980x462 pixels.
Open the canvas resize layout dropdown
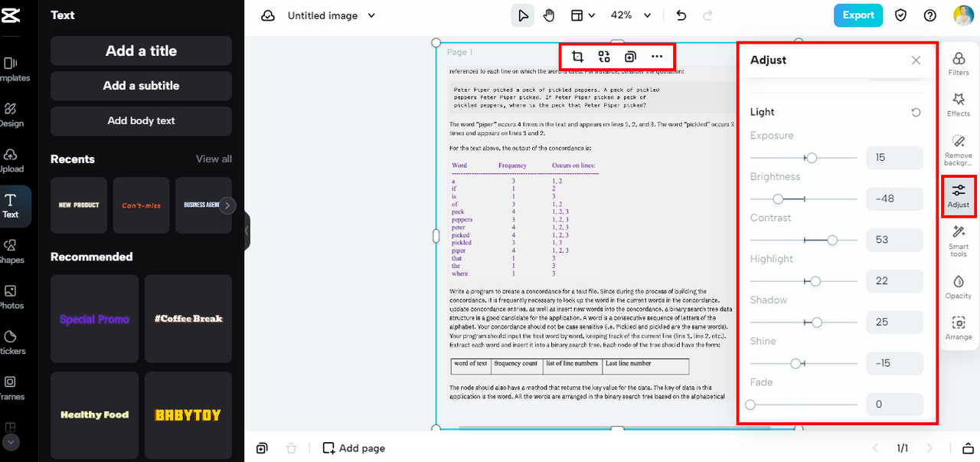582,15
